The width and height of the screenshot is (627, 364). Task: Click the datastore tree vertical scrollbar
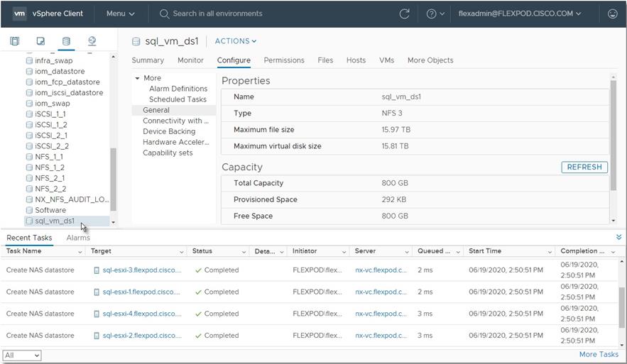coord(113,180)
